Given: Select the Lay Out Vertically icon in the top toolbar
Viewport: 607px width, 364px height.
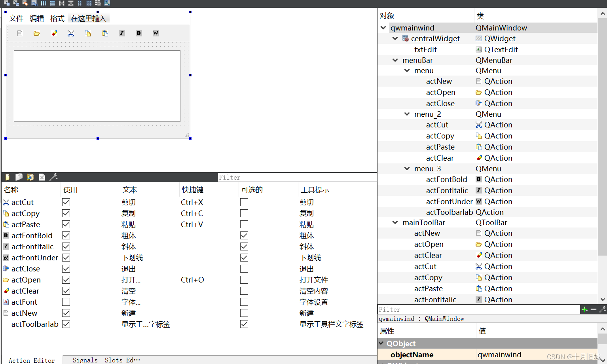Looking at the screenshot, I should (53, 4).
